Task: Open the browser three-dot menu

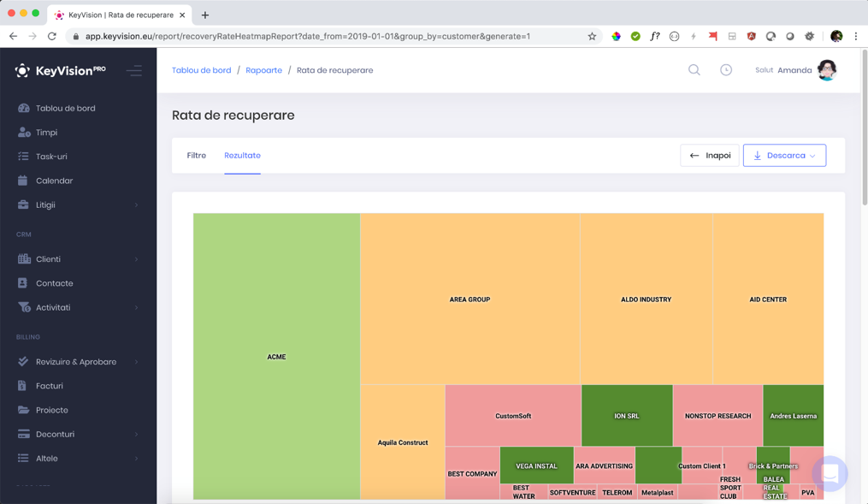Action: click(x=856, y=36)
